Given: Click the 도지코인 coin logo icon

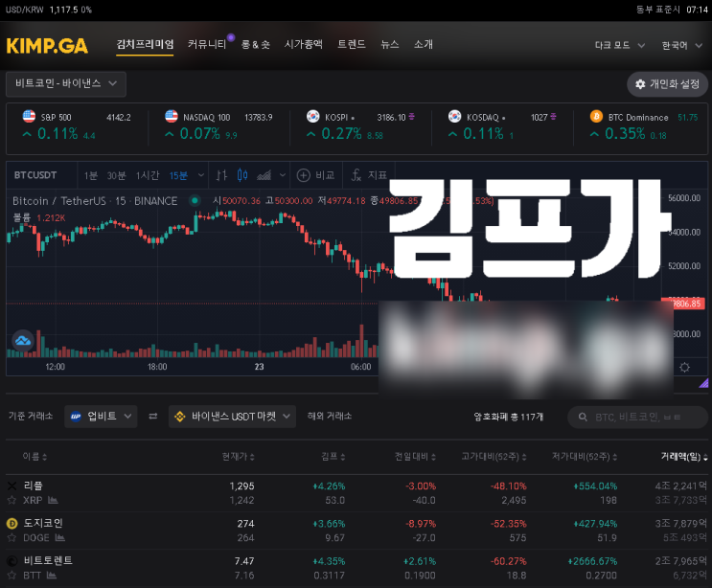Looking at the screenshot, I should click(11, 524).
